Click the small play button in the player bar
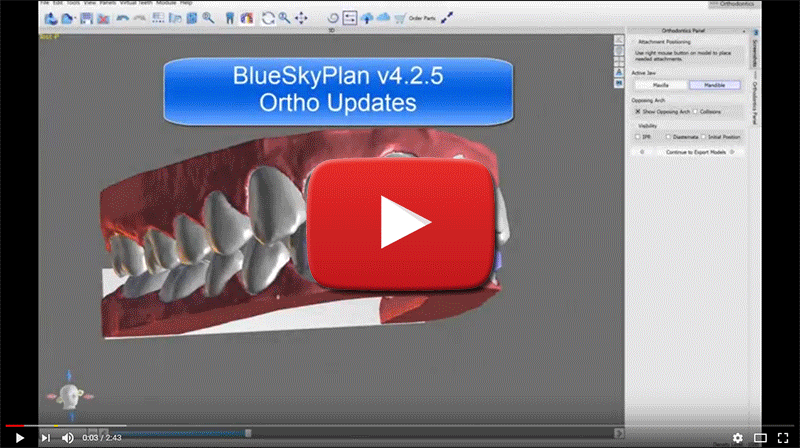Viewport: 800px width, 448px height. [x=19, y=438]
